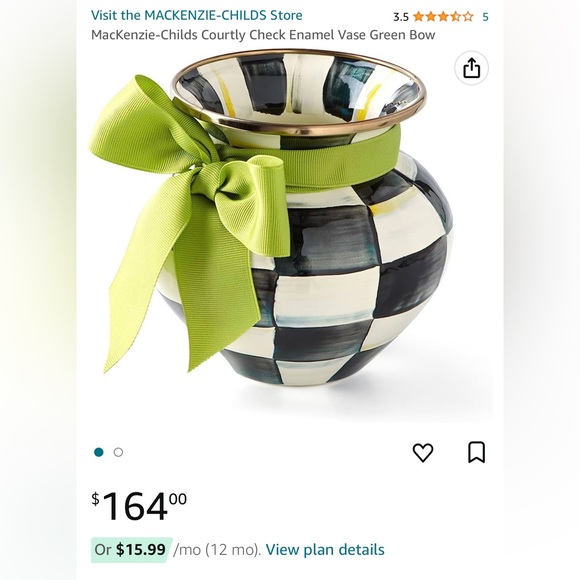Click the third orange rating star
Image resolution: width=580 pixels, height=580 pixels.
pos(443,17)
